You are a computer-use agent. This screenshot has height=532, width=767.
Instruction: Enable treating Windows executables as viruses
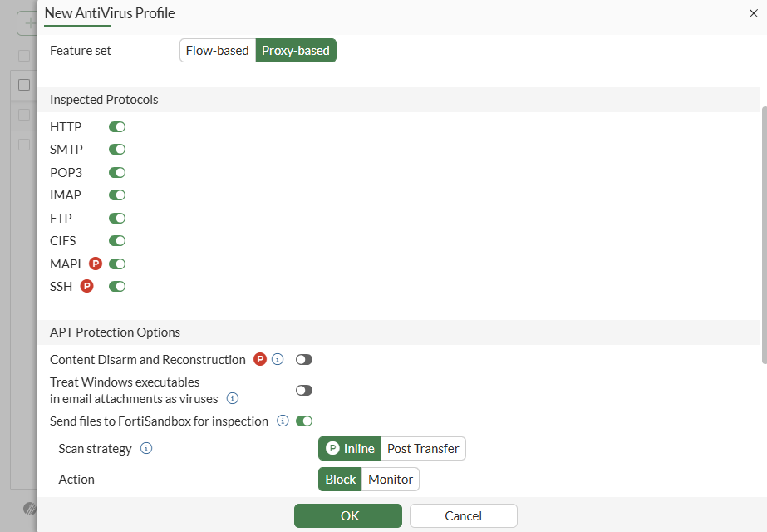304,391
